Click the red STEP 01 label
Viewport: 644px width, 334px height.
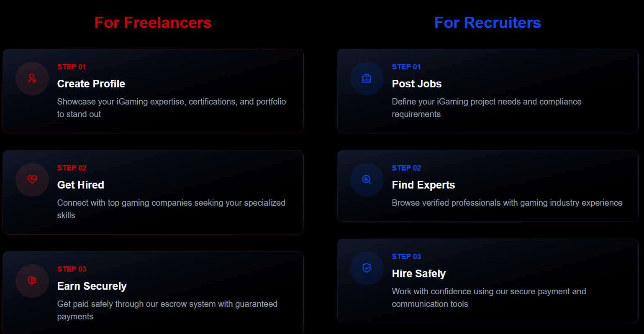[72, 67]
